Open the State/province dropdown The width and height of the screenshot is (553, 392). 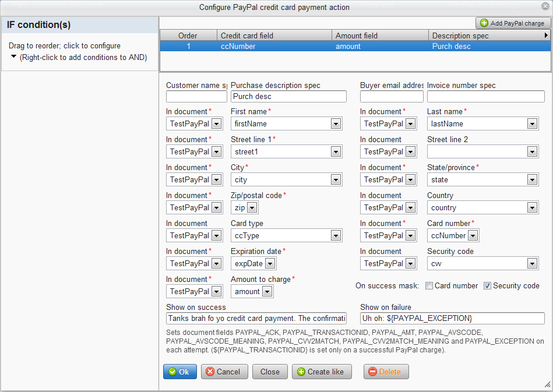pyautogui.click(x=531, y=179)
